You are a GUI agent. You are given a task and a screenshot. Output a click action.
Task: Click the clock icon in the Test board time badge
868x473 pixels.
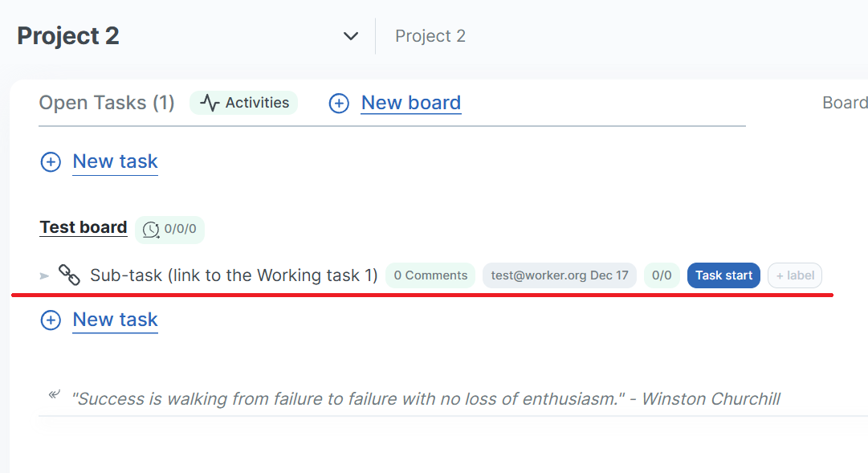(x=151, y=230)
